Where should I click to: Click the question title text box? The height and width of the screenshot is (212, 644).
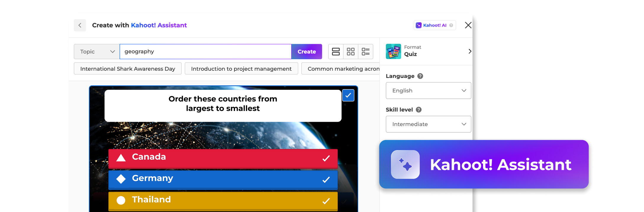(x=223, y=106)
